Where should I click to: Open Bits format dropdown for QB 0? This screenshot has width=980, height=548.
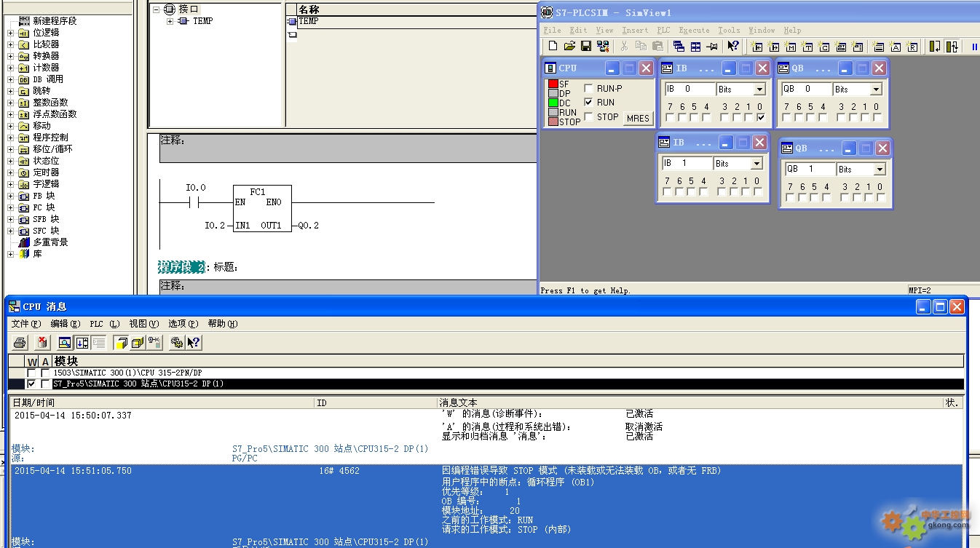point(876,89)
